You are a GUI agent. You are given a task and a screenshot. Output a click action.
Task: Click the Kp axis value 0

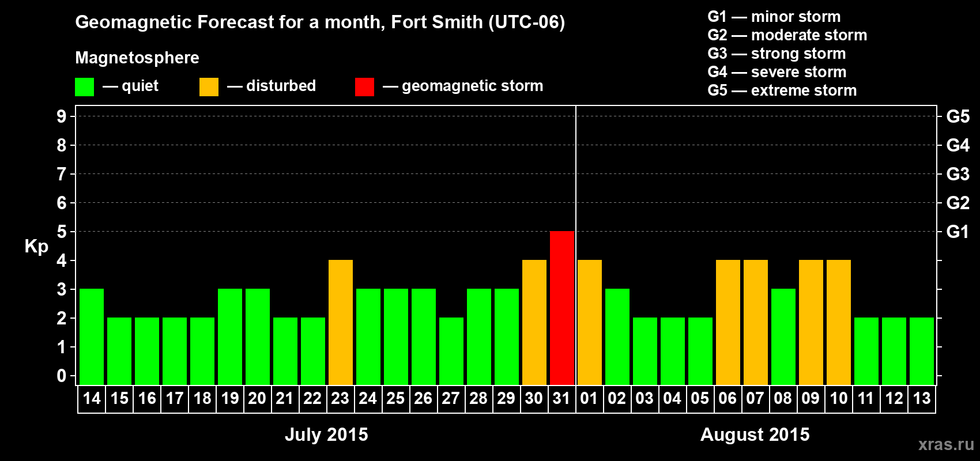[62, 376]
